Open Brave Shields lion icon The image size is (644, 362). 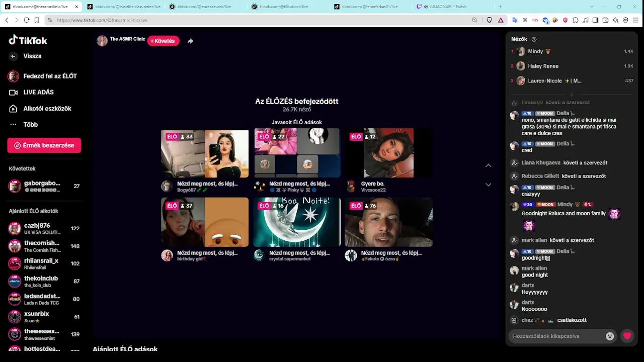(490, 20)
